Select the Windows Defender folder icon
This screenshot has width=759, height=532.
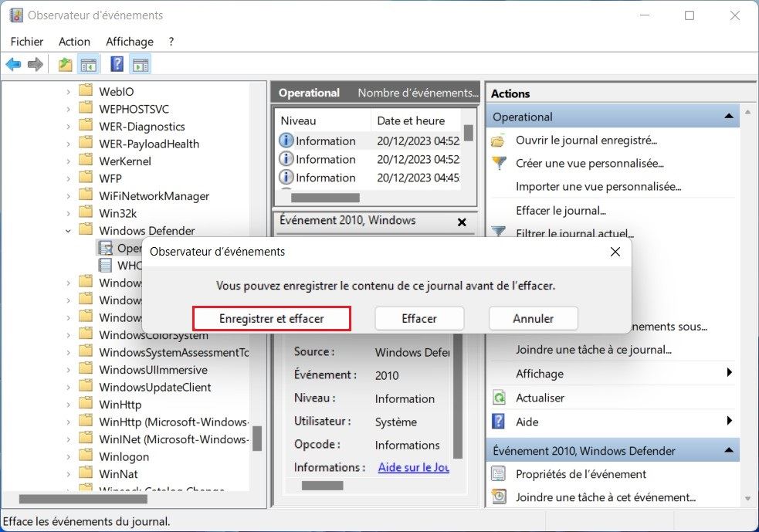coord(86,230)
